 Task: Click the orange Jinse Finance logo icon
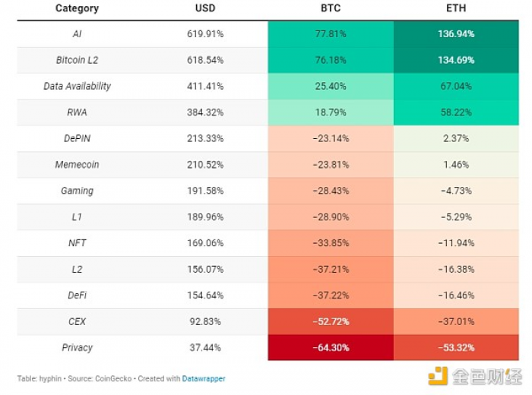click(x=438, y=376)
